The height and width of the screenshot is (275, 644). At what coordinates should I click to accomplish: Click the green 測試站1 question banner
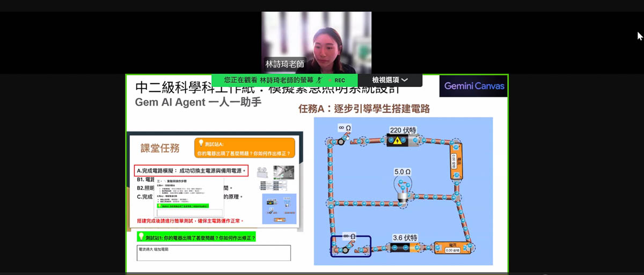click(196, 237)
